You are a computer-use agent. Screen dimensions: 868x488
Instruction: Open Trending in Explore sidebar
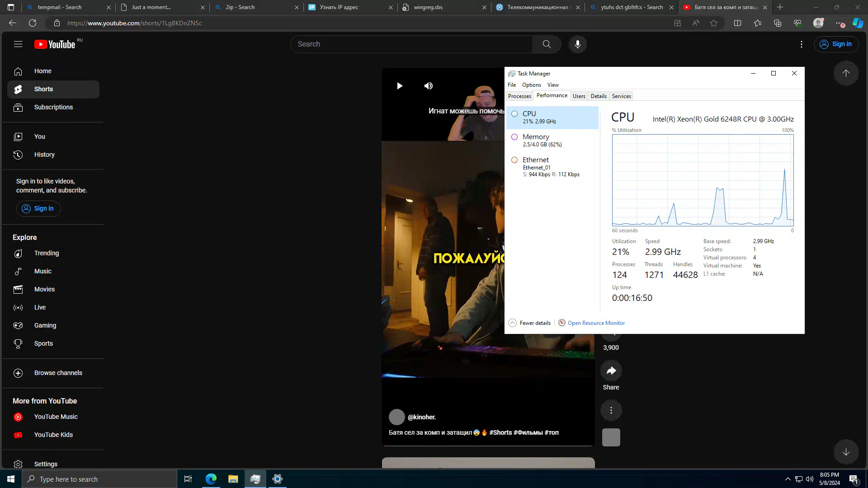point(46,253)
